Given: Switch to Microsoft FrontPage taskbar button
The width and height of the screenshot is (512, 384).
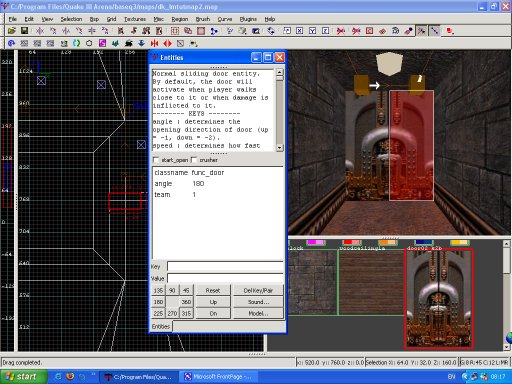Looking at the screenshot, I should (218, 377).
